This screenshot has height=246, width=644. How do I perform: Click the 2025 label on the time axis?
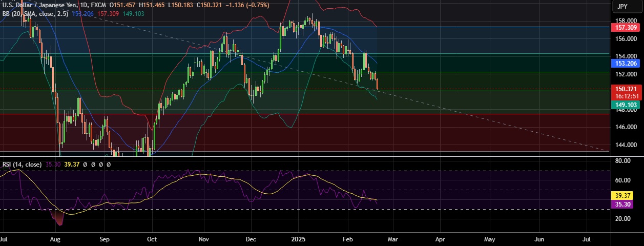(298, 239)
